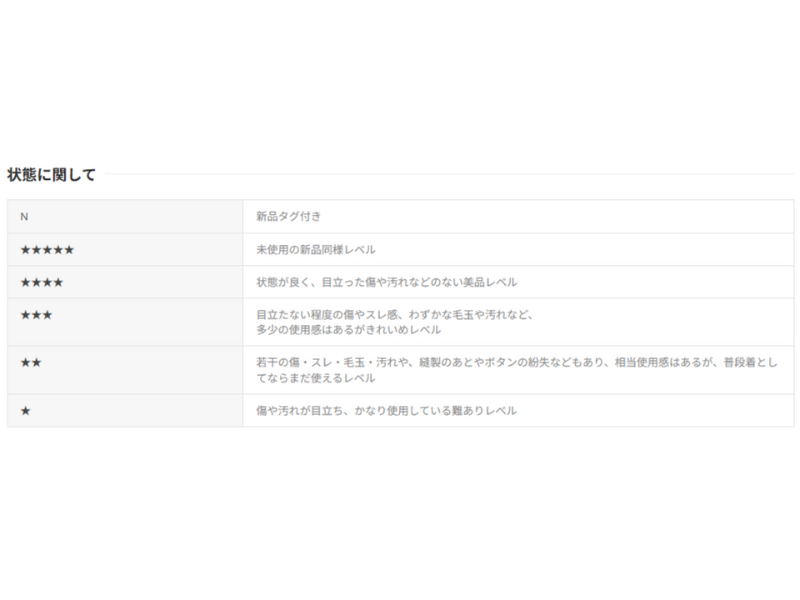Click the four-star rating stars

pos(41,282)
